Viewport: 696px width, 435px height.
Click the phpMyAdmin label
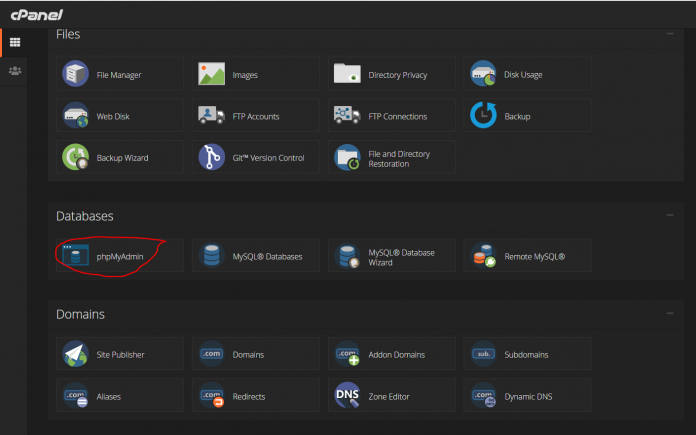click(x=120, y=257)
